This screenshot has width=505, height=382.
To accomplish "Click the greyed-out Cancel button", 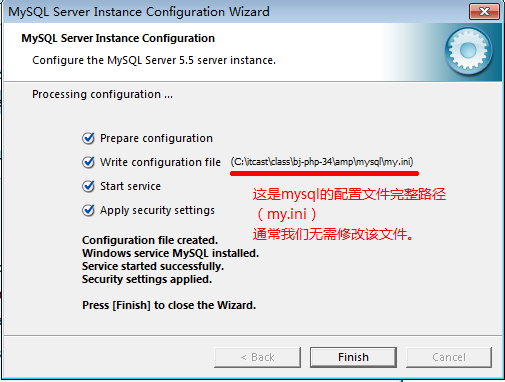I will (x=449, y=357).
